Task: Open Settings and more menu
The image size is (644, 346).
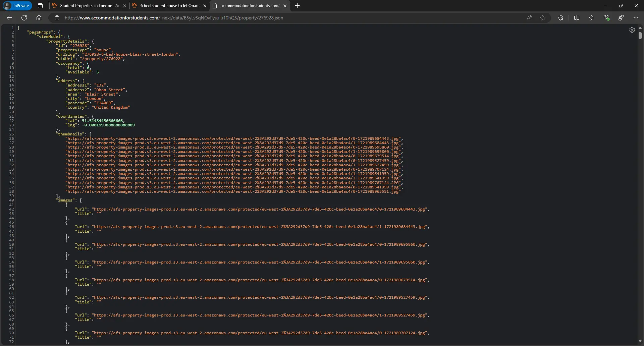Action: (636, 18)
